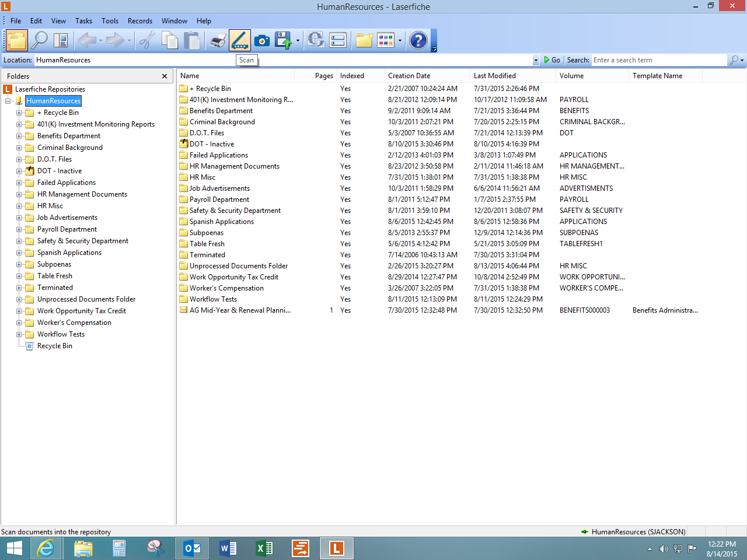Viewport: 747px width, 560px height.
Task: Click the Print icon in toolbar
Action: (218, 40)
